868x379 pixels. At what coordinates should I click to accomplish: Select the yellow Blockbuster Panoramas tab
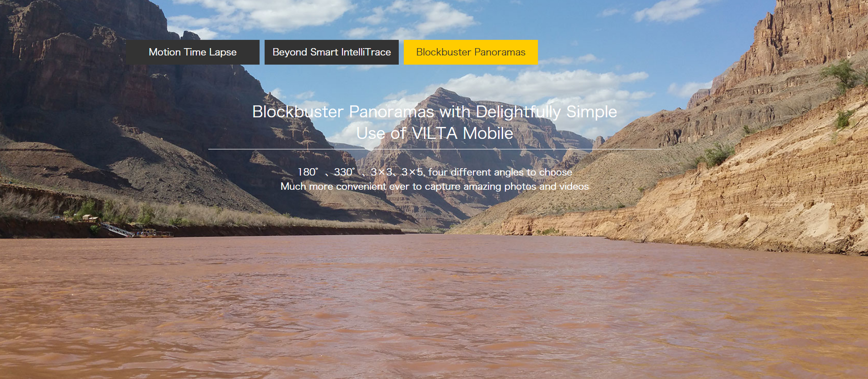pos(471,52)
